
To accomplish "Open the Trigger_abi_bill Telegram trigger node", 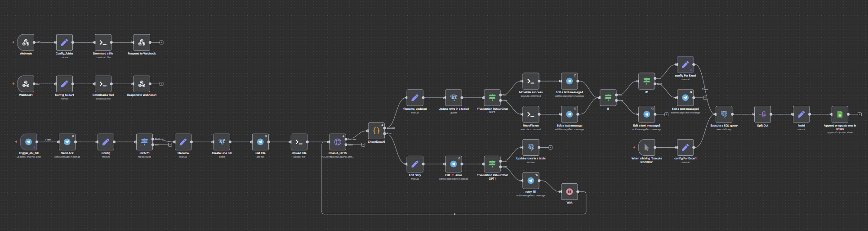I will [28, 142].
